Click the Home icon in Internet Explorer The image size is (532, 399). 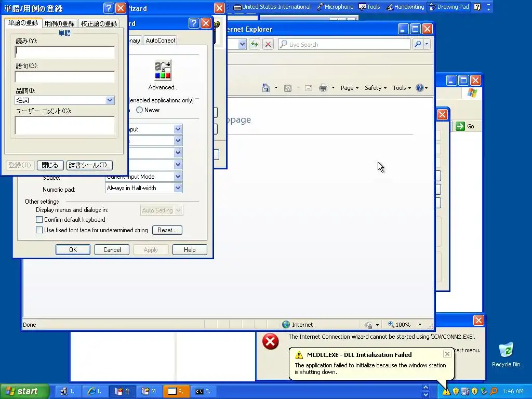click(x=265, y=88)
